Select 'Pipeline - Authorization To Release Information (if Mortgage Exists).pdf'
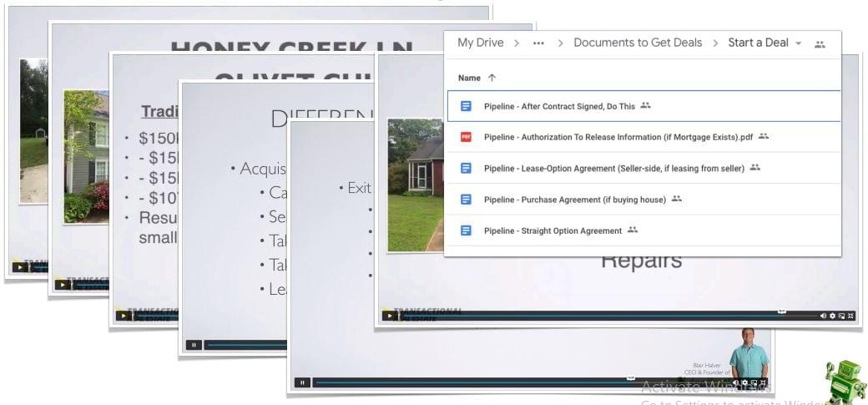Image resolution: width=868 pixels, height=405 pixels. point(618,138)
